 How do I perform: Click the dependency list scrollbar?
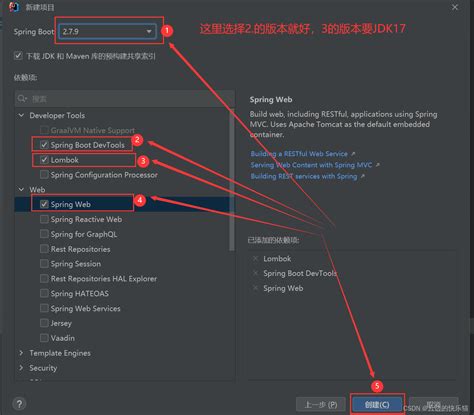pyautogui.click(x=232, y=180)
